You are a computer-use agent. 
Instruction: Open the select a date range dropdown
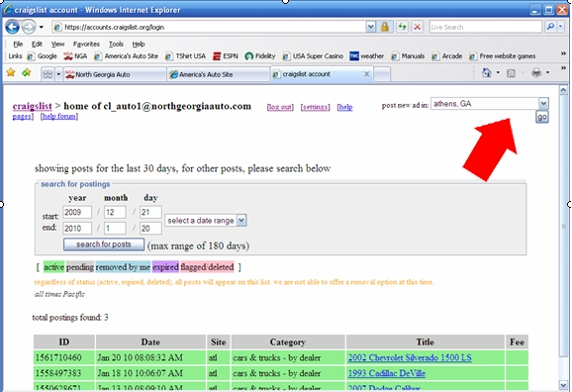pyautogui.click(x=241, y=221)
